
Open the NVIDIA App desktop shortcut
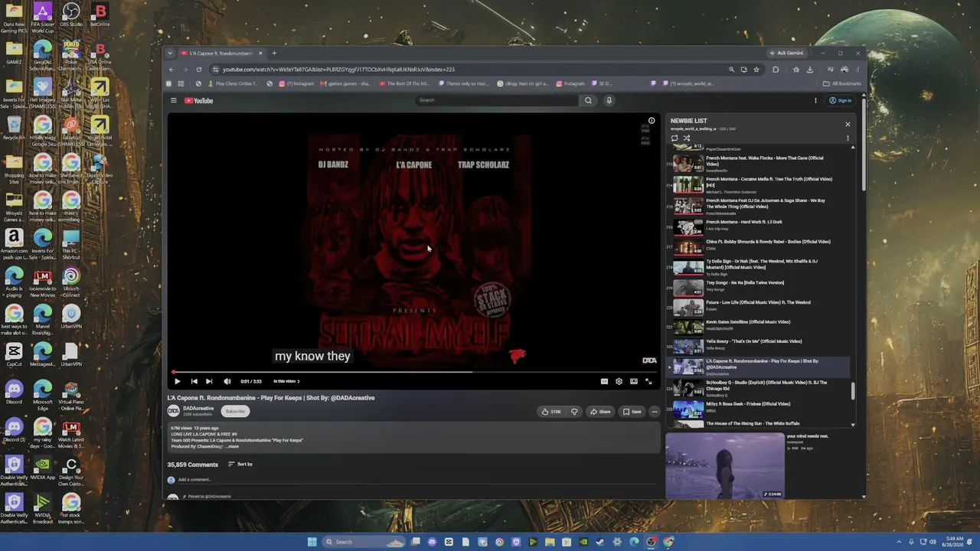(43, 468)
